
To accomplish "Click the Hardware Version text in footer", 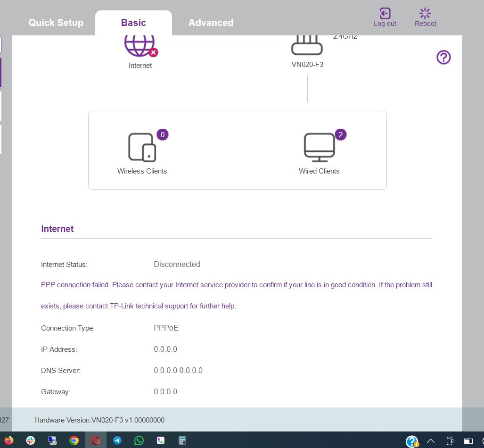I will (x=99, y=420).
